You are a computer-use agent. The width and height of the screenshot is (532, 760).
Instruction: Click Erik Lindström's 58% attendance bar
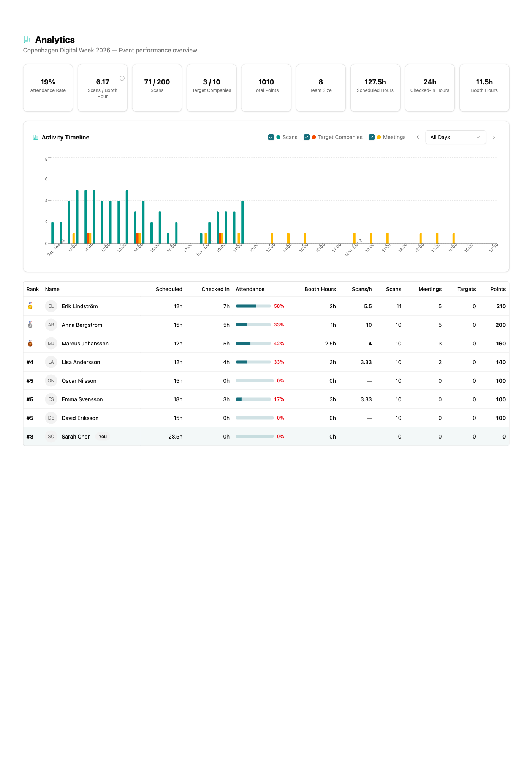[253, 306]
